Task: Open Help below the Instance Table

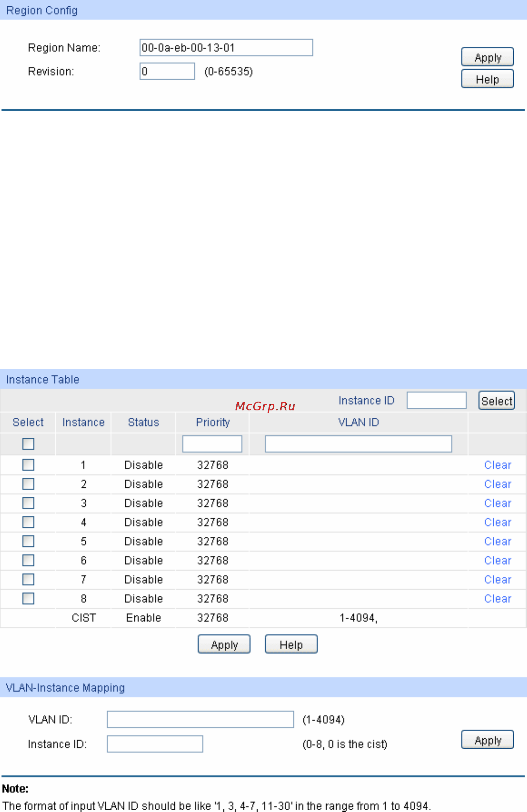Action: tap(291, 644)
